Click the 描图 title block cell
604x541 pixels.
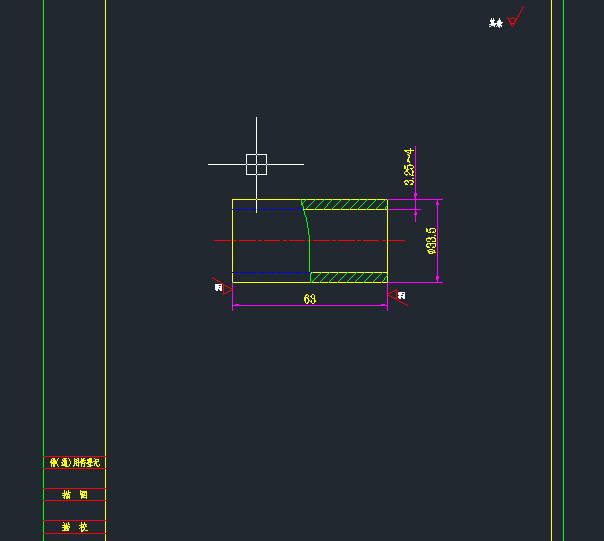(x=75, y=494)
